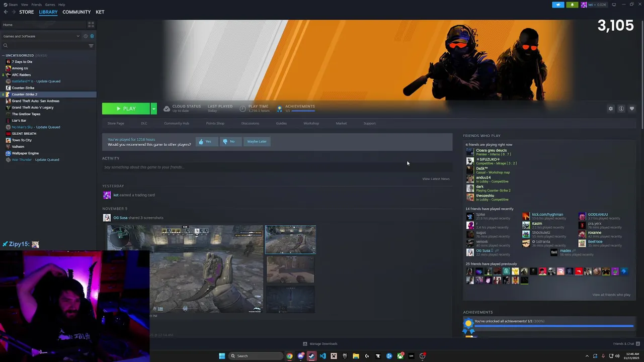Open the green notifications bell
The width and height of the screenshot is (644, 362).
(572, 5)
